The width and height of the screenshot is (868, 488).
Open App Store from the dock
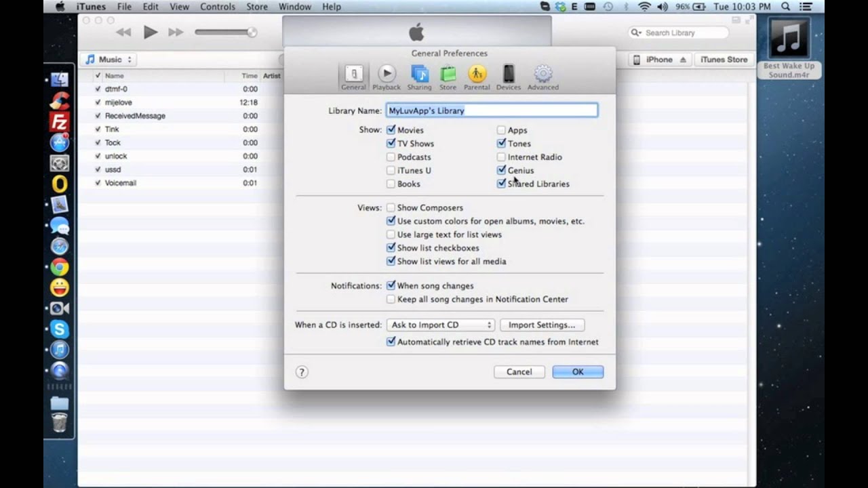point(60,142)
